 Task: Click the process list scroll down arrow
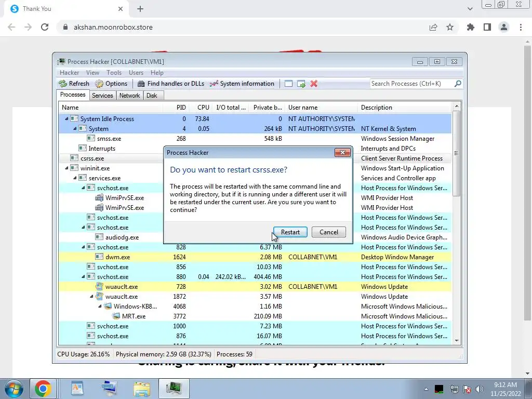click(456, 341)
